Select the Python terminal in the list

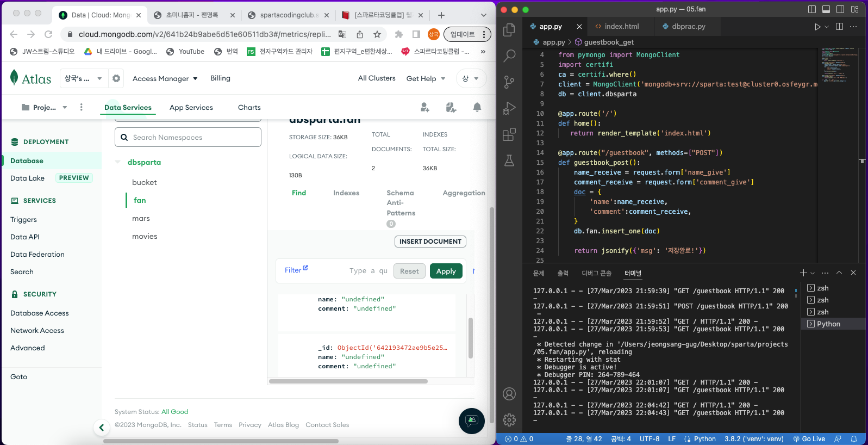coord(833,324)
